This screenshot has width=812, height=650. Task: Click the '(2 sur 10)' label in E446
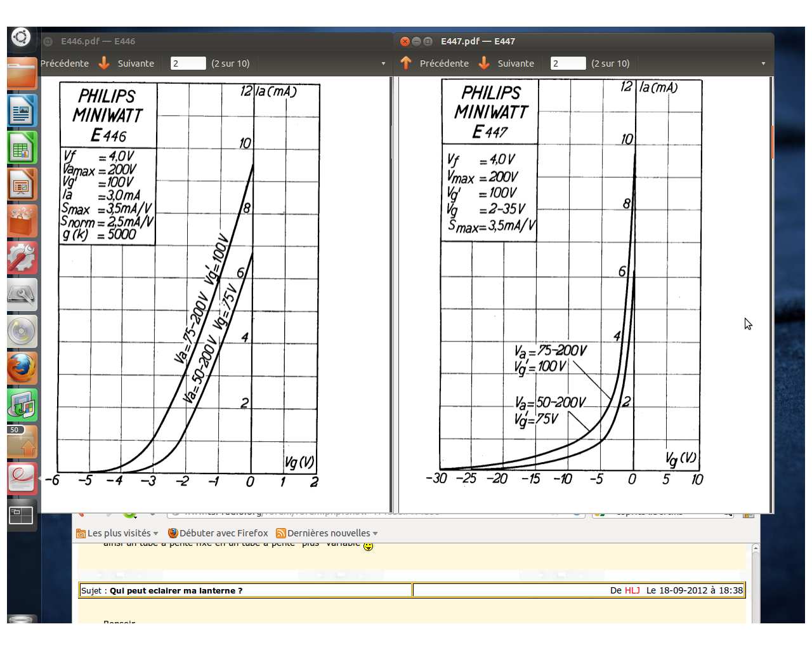[x=230, y=63]
